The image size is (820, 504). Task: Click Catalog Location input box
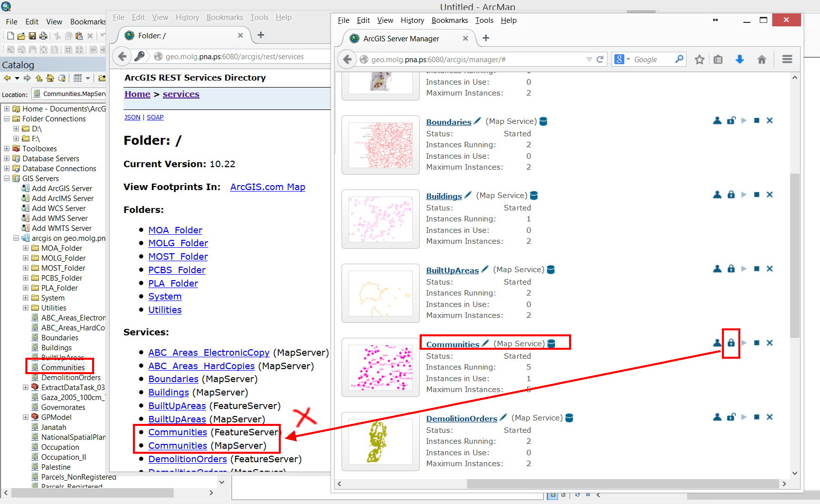tap(69, 94)
